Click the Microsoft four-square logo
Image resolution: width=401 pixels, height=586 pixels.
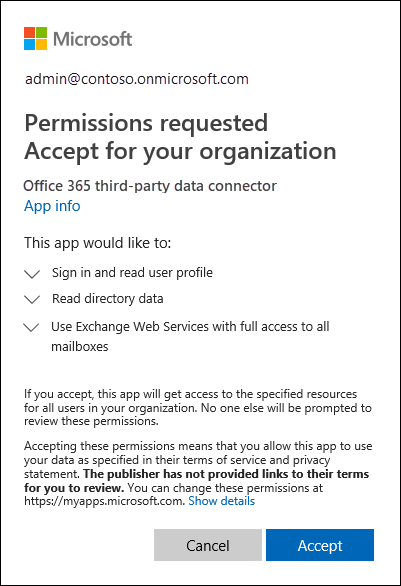click(x=36, y=38)
